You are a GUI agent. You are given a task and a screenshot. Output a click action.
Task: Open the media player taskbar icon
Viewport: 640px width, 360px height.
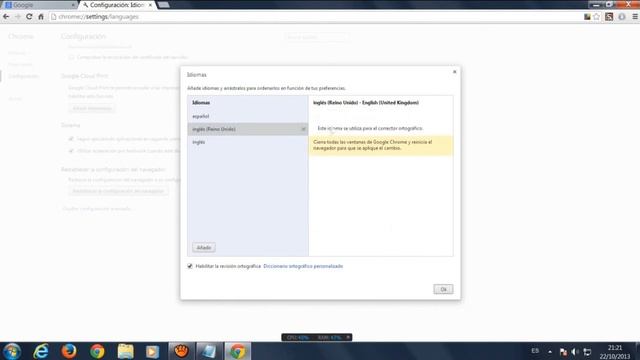point(152,351)
